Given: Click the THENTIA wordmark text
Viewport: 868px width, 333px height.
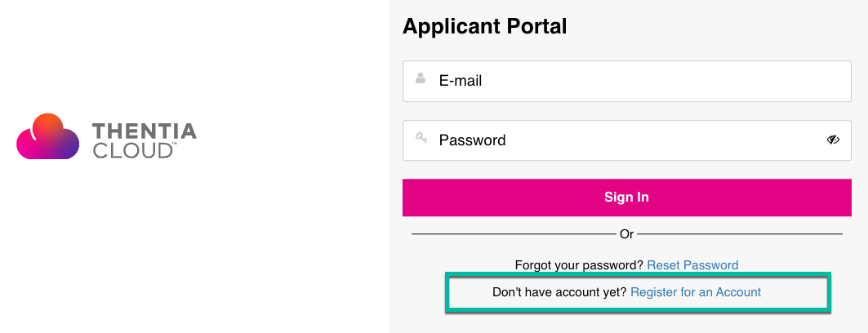Looking at the screenshot, I should (x=145, y=131).
